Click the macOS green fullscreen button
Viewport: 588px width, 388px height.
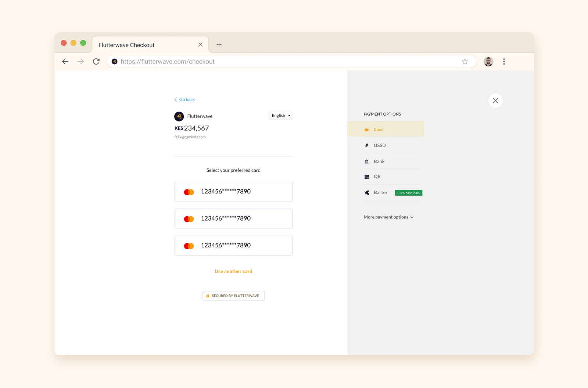83,43
